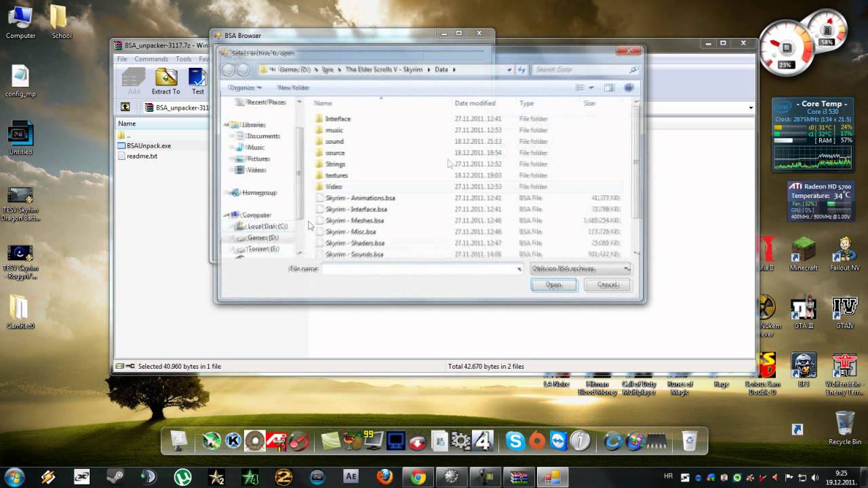This screenshot has width=868, height=488.
Task: Click Google Chrome in the taskbar
Action: click(418, 477)
